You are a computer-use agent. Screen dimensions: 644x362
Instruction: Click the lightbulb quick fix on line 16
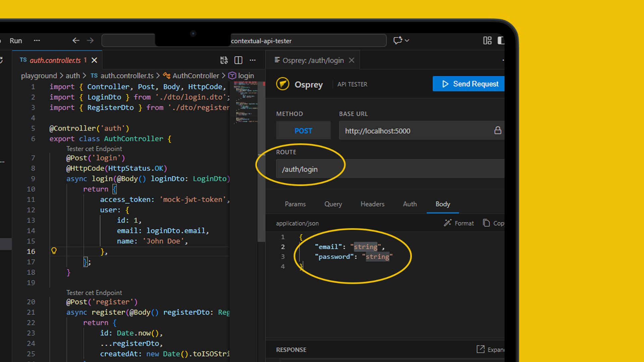point(54,251)
